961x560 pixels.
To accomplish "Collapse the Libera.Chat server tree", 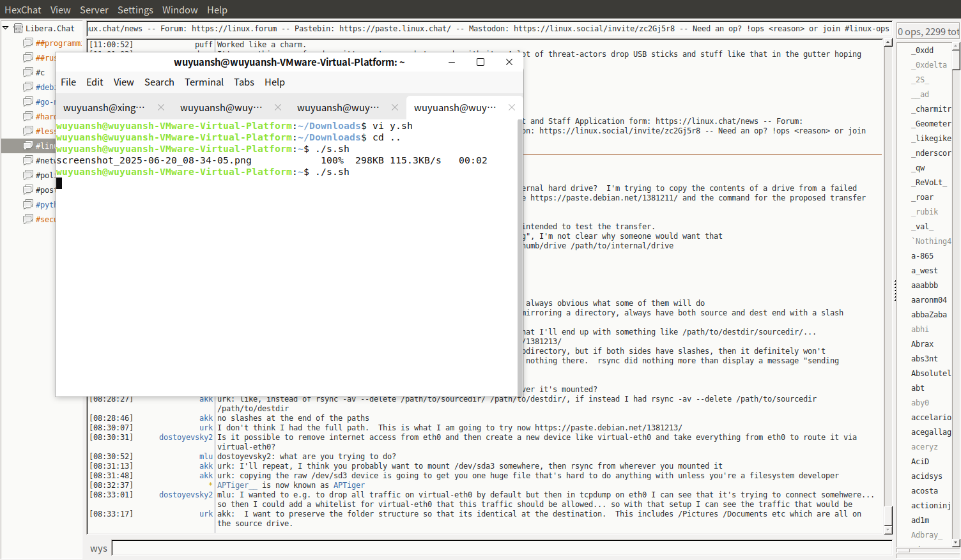I will [6, 28].
